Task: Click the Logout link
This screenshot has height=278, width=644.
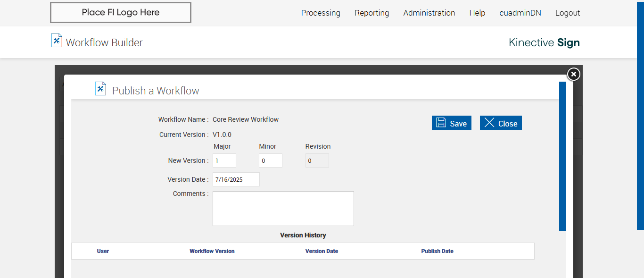Action: [x=568, y=13]
